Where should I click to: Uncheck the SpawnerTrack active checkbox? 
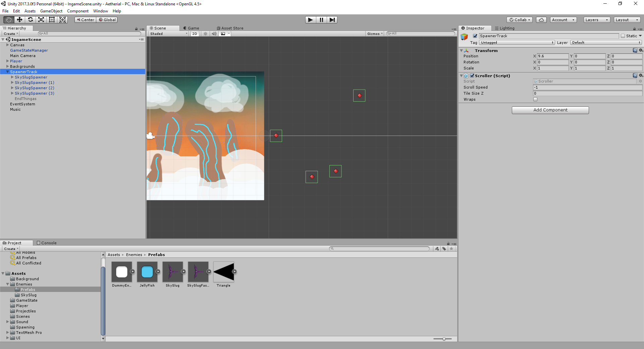coord(475,36)
